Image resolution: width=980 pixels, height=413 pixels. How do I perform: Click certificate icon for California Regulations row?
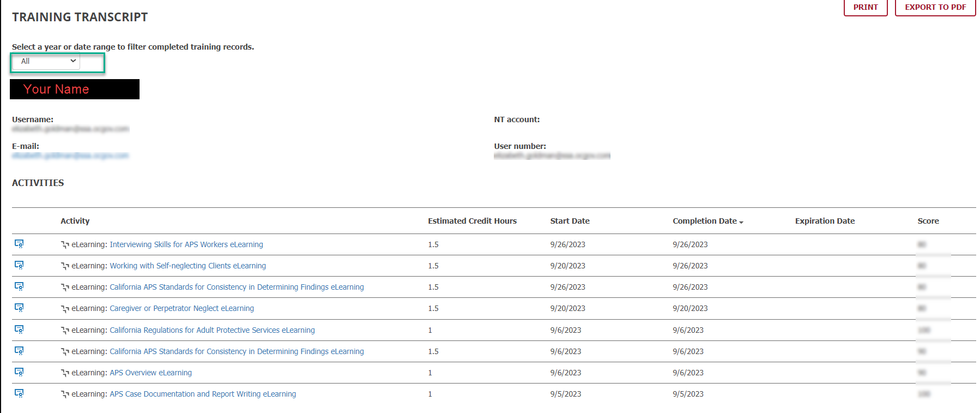point(19,330)
